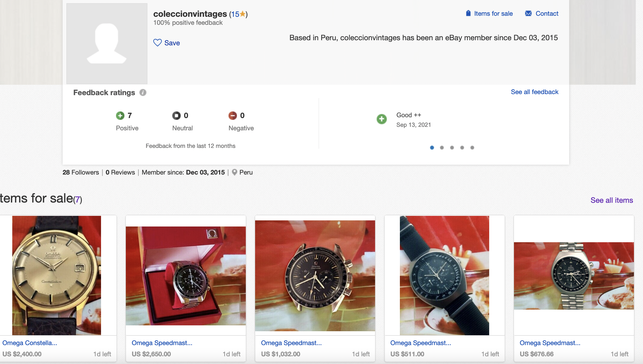
Task: Open the Omega Constella... listing title
Action: click(30, 343)
